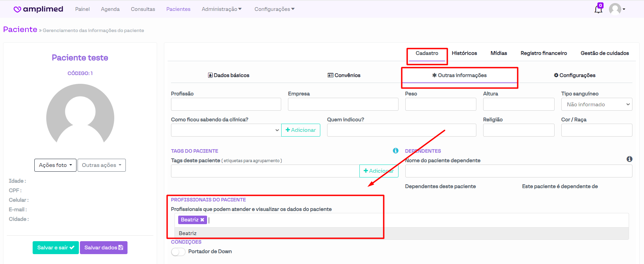Screen dimensions: 644x264
Task: Click the Profissão input field
Action: pos(226,104)
